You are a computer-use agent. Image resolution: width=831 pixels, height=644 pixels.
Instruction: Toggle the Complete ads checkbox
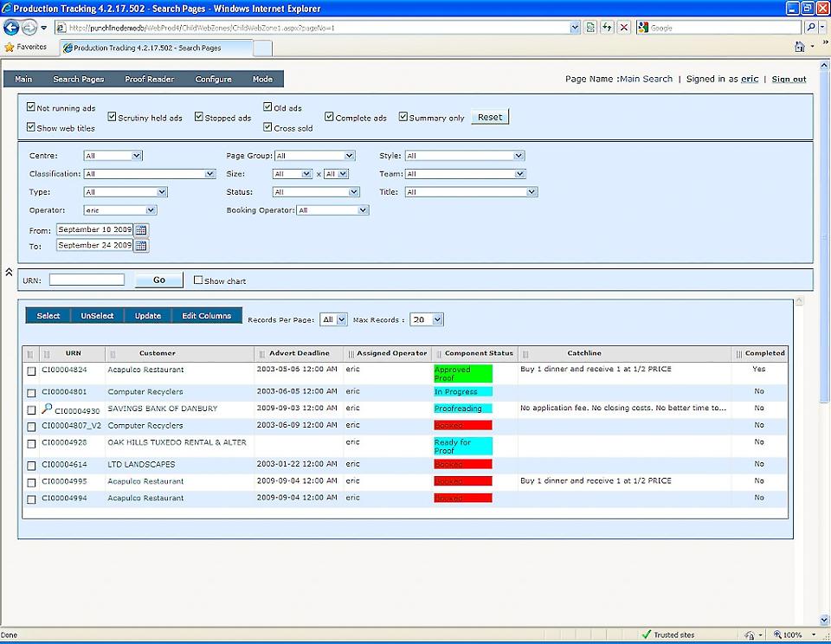click(x=329, y=117)
